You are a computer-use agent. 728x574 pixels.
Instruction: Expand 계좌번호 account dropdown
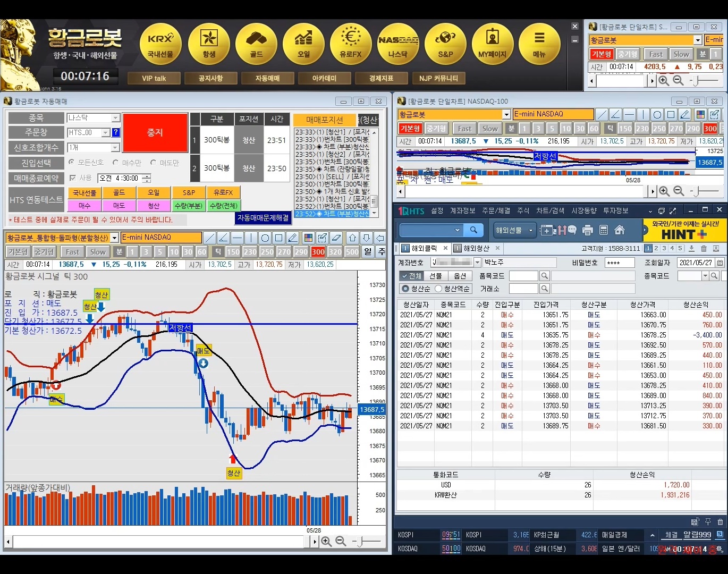[477, 263]
